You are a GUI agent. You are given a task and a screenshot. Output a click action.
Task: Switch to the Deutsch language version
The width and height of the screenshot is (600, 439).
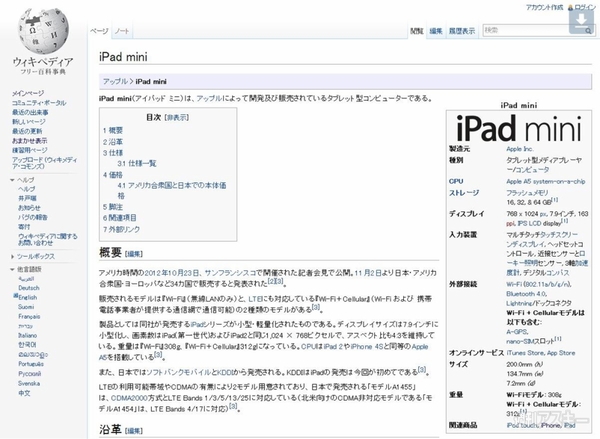(x=29, y=288)
